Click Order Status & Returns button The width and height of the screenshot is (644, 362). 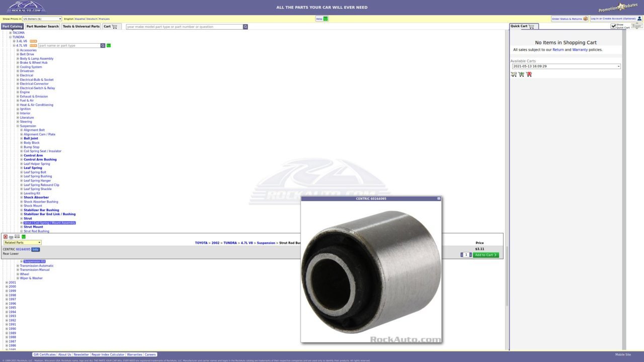click(x=570, y=19)
